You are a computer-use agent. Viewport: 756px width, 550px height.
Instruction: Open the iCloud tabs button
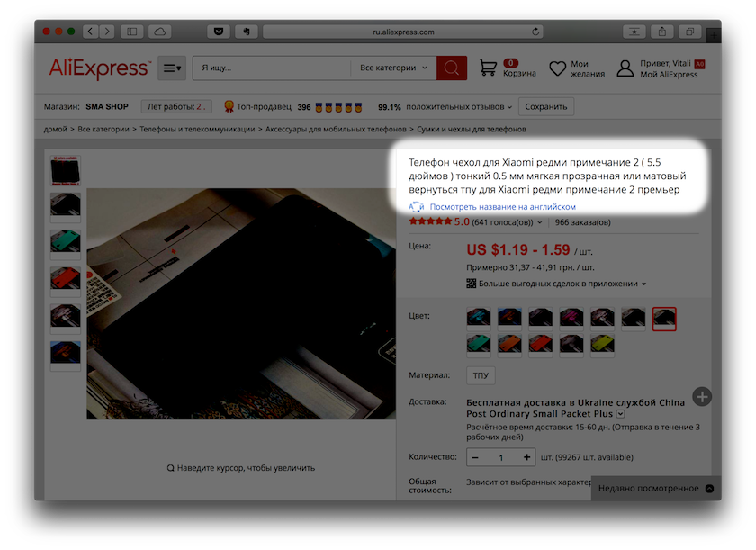(160, 32)
